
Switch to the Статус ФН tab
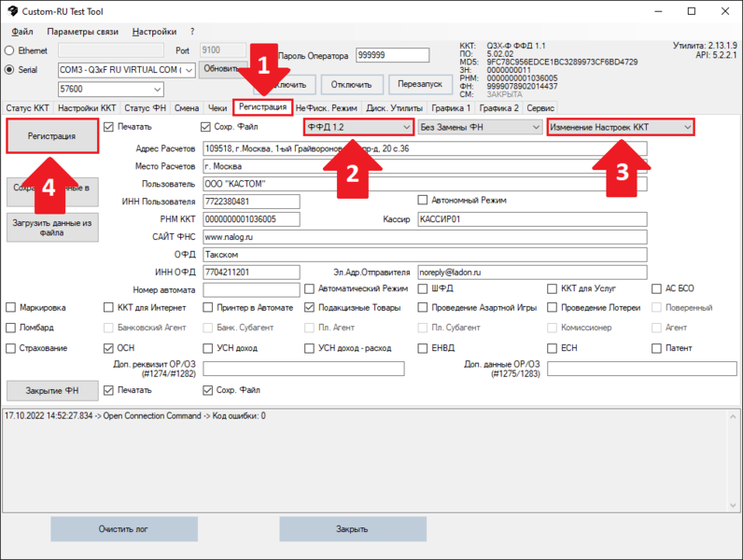point(147,108)
